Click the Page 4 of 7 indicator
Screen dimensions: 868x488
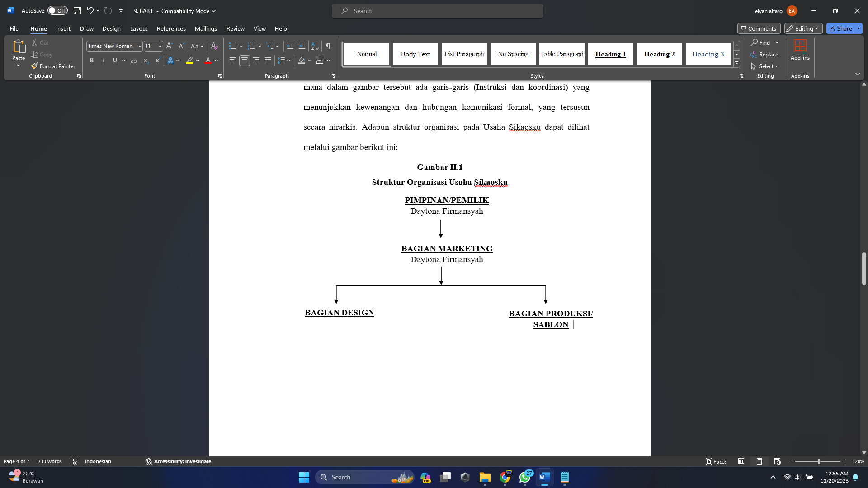(x=16, y=461)
